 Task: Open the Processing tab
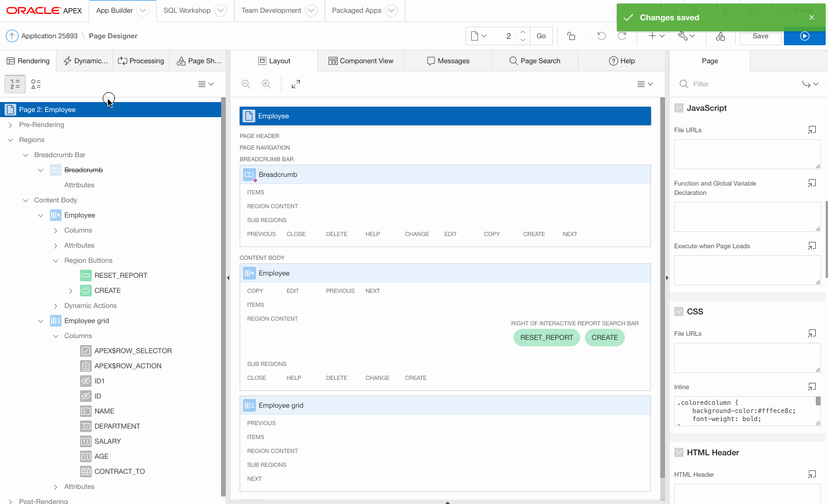[141, 61]
